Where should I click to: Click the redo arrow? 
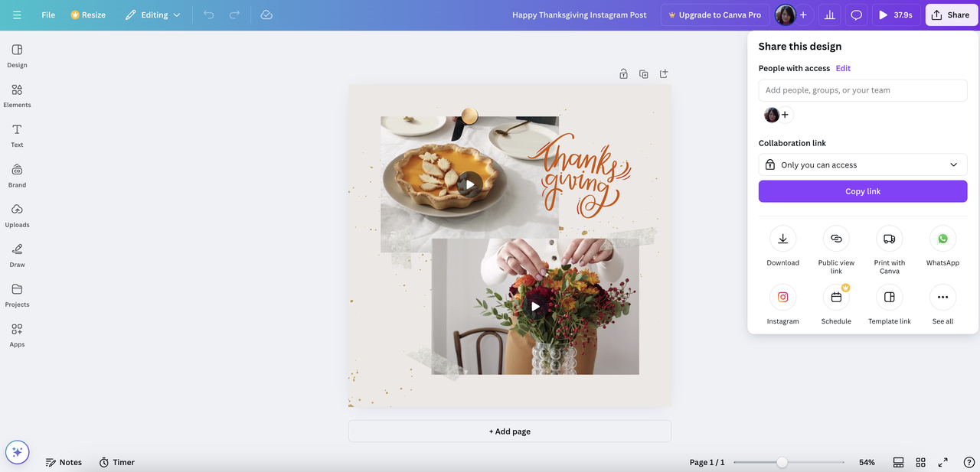[x=235, y=15]
